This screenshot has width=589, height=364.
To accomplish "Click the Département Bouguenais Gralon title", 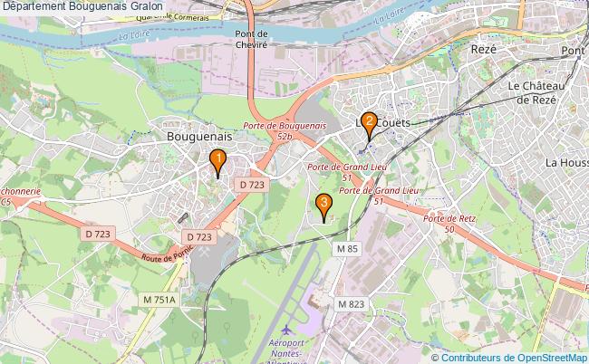I will [82, 6].
